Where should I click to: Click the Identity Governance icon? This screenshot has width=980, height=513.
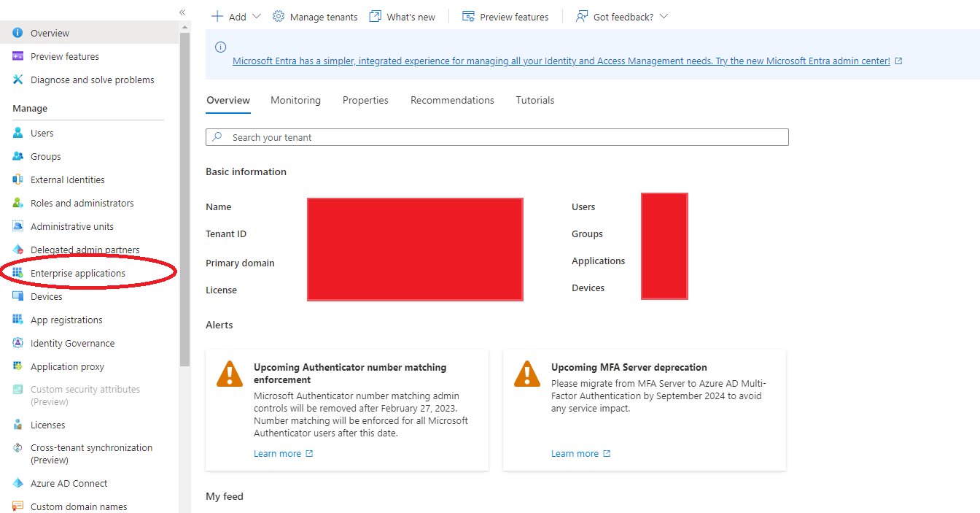pyautogui.click(x=18, y=343)
